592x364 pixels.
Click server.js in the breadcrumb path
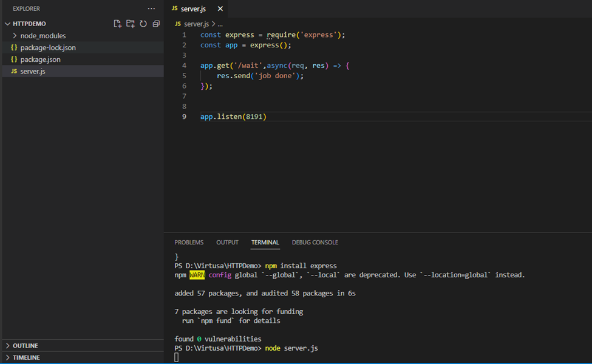[196, 24]
